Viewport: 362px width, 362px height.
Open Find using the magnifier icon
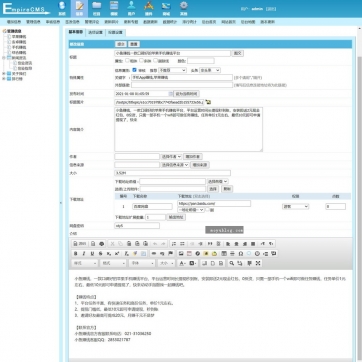point(231,263)
